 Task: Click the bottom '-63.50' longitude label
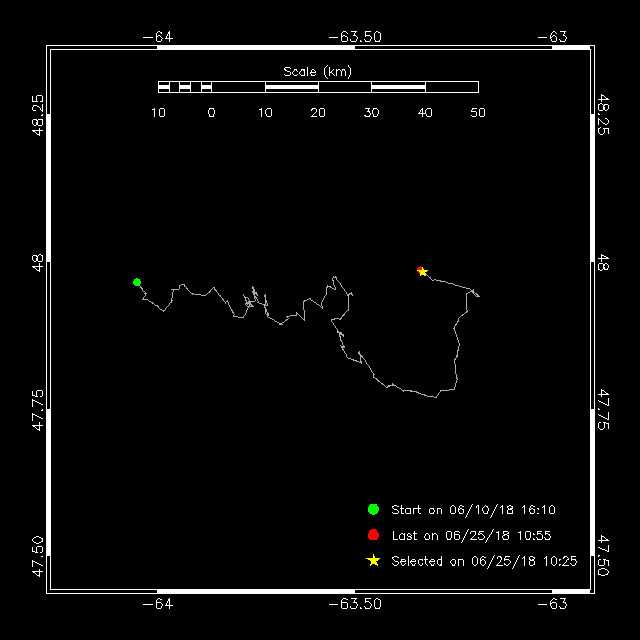(x=355, y=604)
